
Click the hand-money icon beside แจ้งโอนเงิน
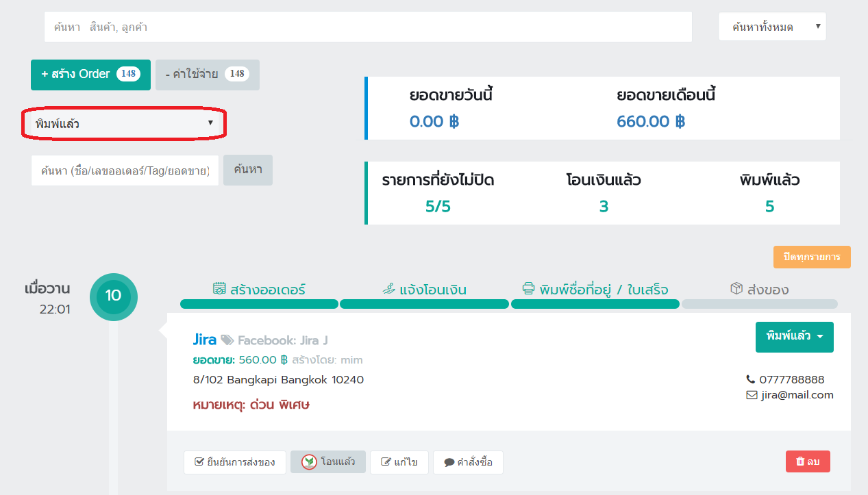click(389, 289)
